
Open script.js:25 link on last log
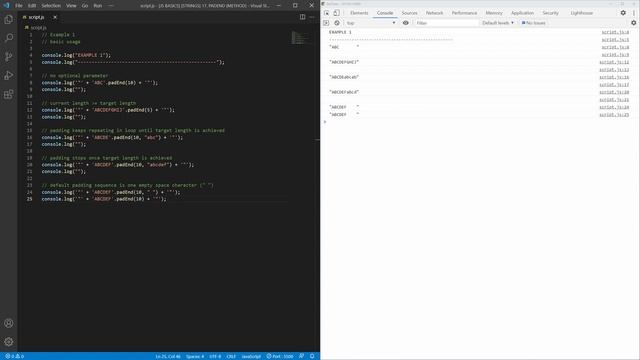pos(614,115)
